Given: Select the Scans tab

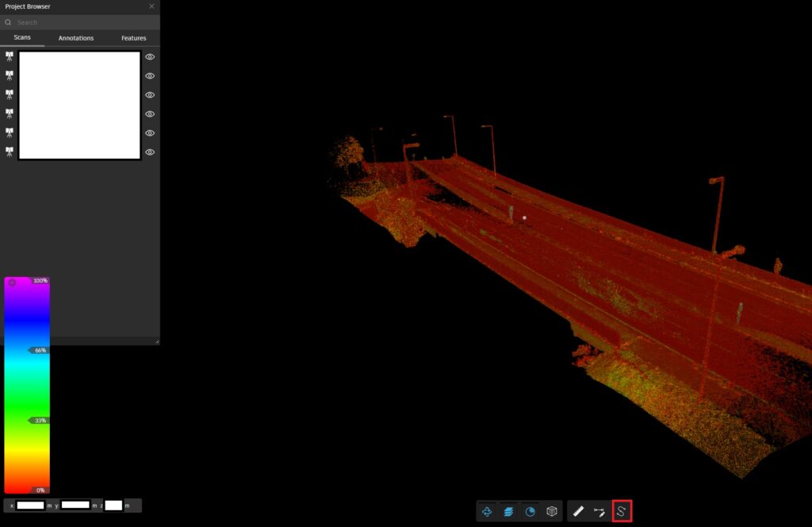Looking at the screenshot, I should pos(22,38).
